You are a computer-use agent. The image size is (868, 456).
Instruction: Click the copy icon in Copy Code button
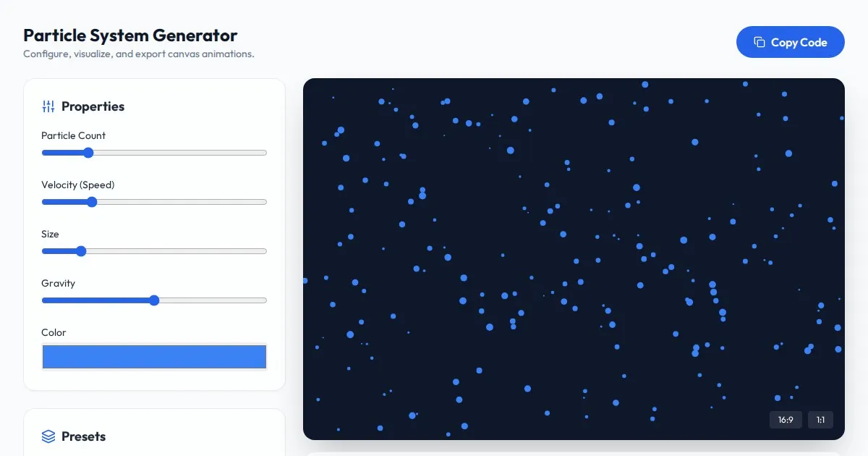pyautogui.click(x=759, y=42)
